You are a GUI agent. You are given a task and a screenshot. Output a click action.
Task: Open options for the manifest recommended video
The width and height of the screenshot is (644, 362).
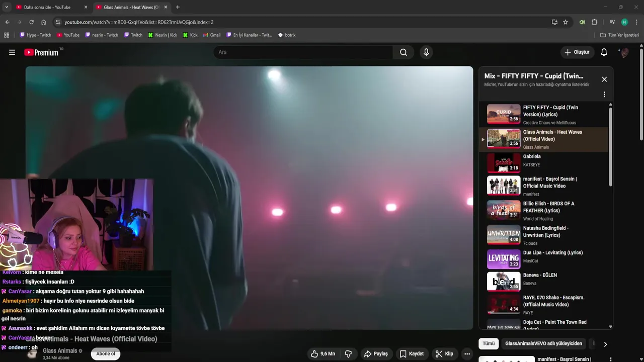[x=610, y=359]
